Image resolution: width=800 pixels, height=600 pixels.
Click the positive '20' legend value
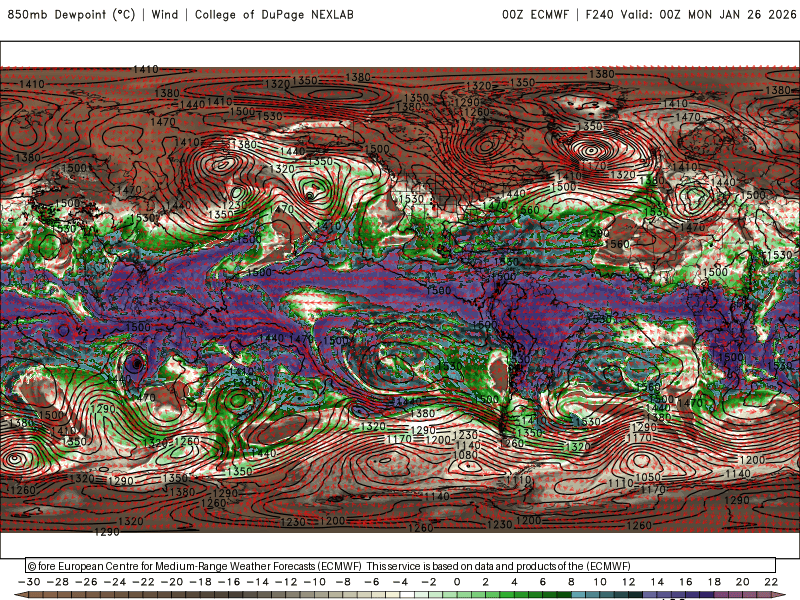[x=743, y=582]
